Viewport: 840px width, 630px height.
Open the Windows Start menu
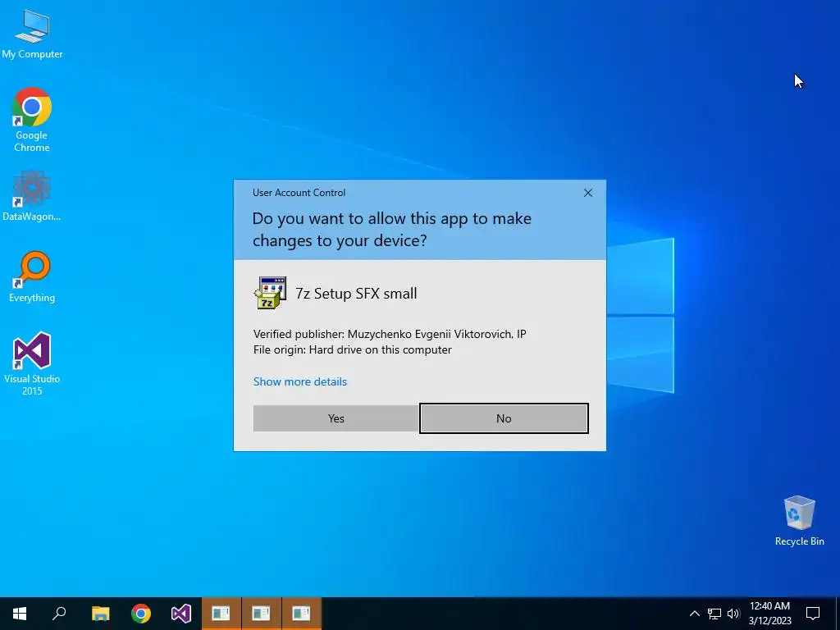tap(20, 614)
